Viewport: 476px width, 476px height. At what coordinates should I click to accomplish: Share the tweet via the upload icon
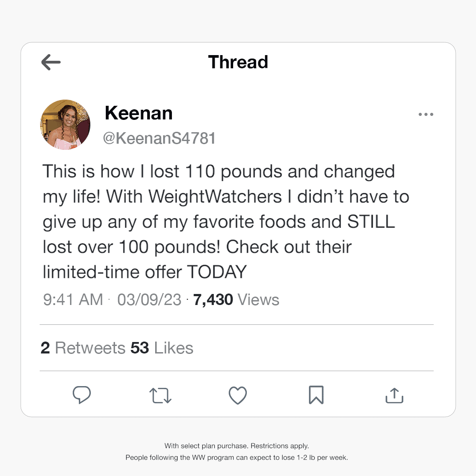pyautogui.click(x=394, y=395)
